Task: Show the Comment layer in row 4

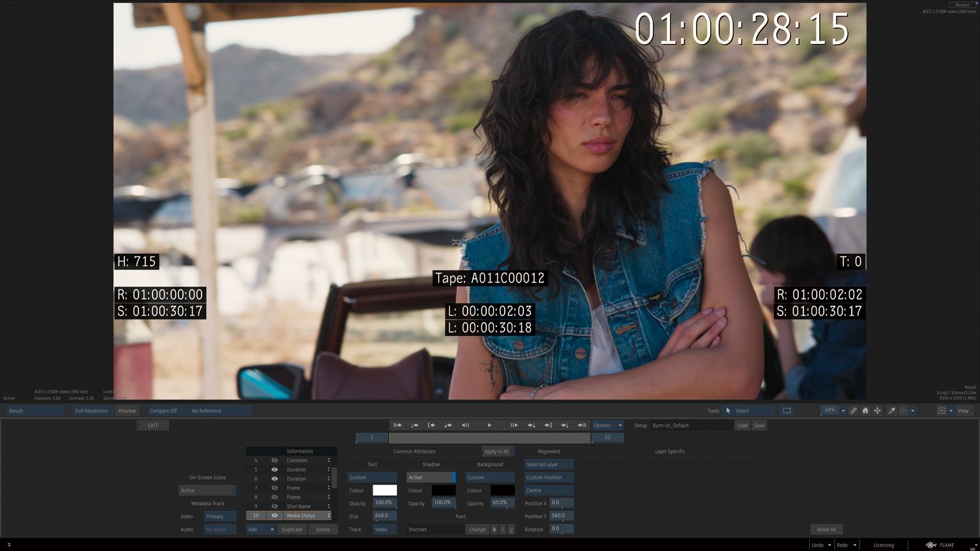Action: click(274, 460)
